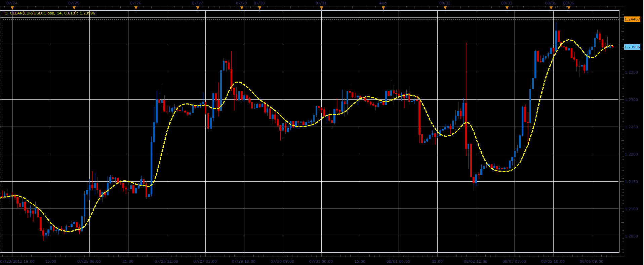Screen dimensions: 644x265
Task: Select the 07/24 day marker at the top
Action: tap(12, 3)
